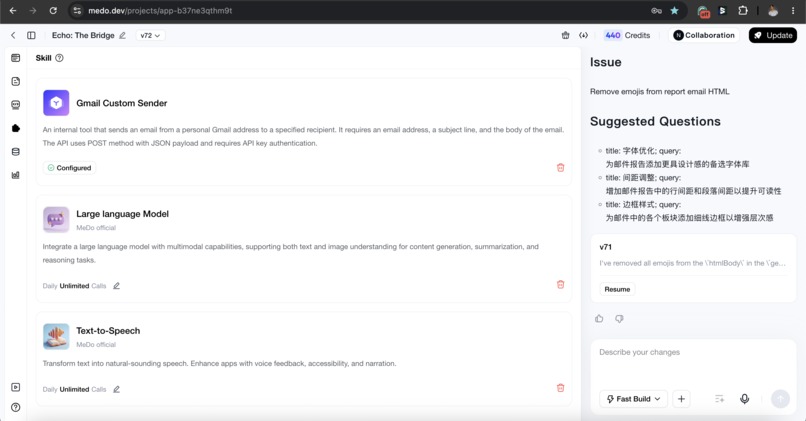This screenshot has width=806, height=421.
Task: Delete the Text-to-Speech skill
Action: (x=560, y=388)
